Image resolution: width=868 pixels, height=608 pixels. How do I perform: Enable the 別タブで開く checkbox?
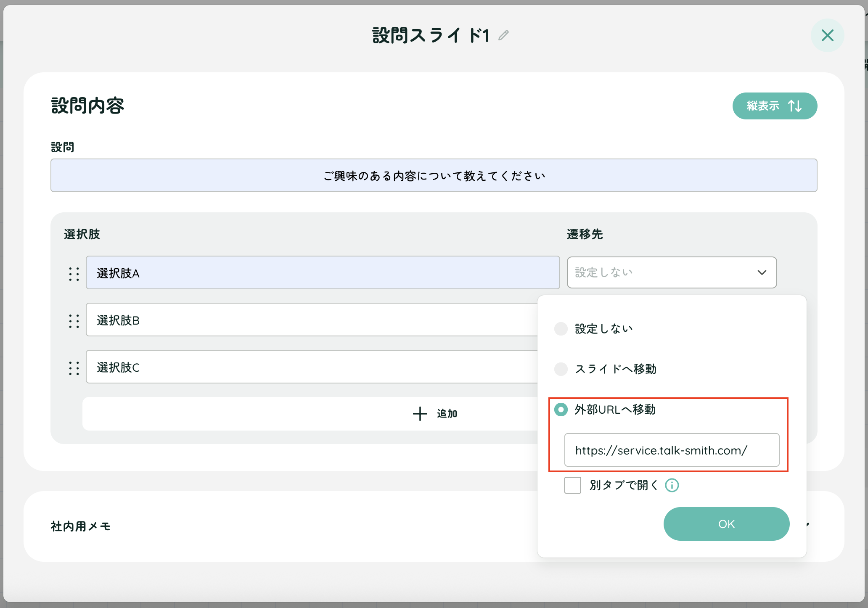click(573, 485)
